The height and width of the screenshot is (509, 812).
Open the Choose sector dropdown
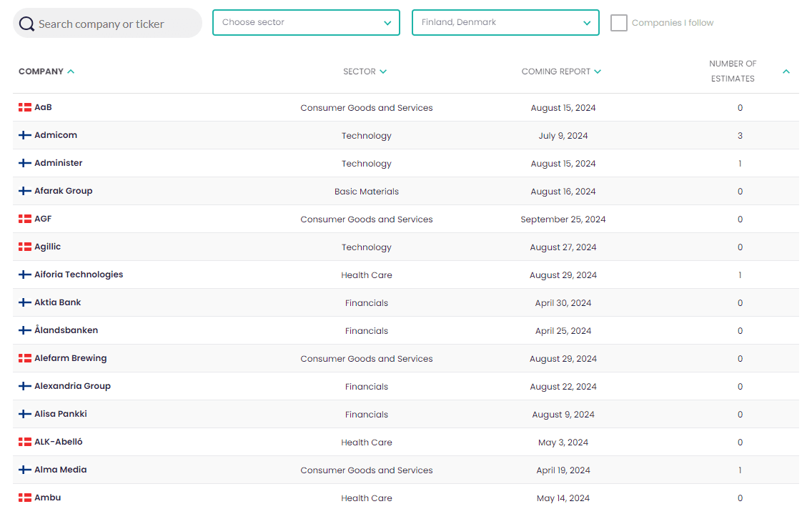pyautogui.click(x=306, y=22)
